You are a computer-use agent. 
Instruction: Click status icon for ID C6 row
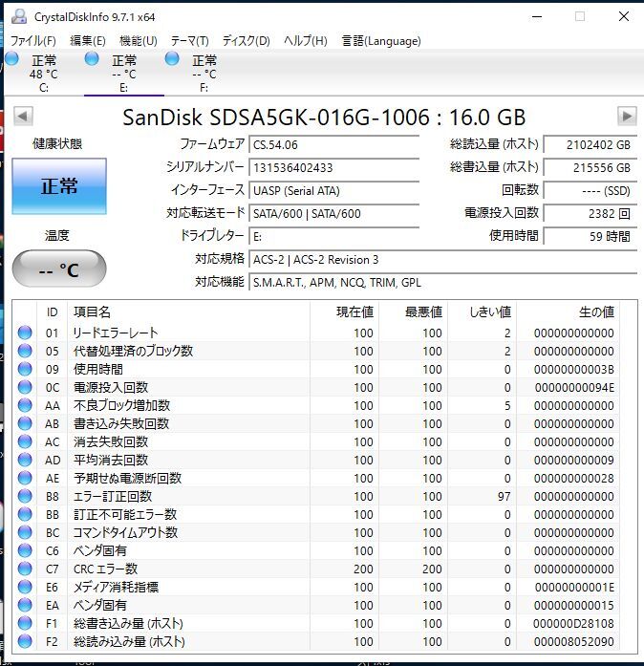click(x=25, y=551)
